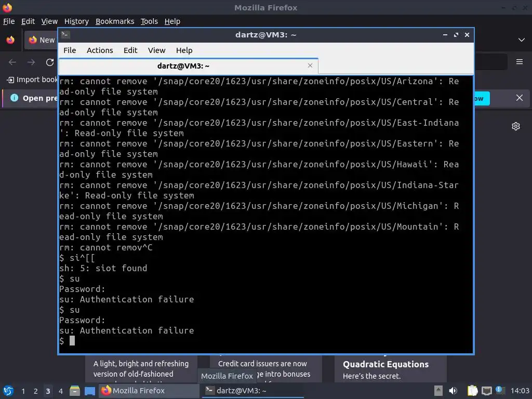Viewport: 532px width, 399px height.
Task: Open Firefox Edit menu
Action: click(x=28, y=21)
